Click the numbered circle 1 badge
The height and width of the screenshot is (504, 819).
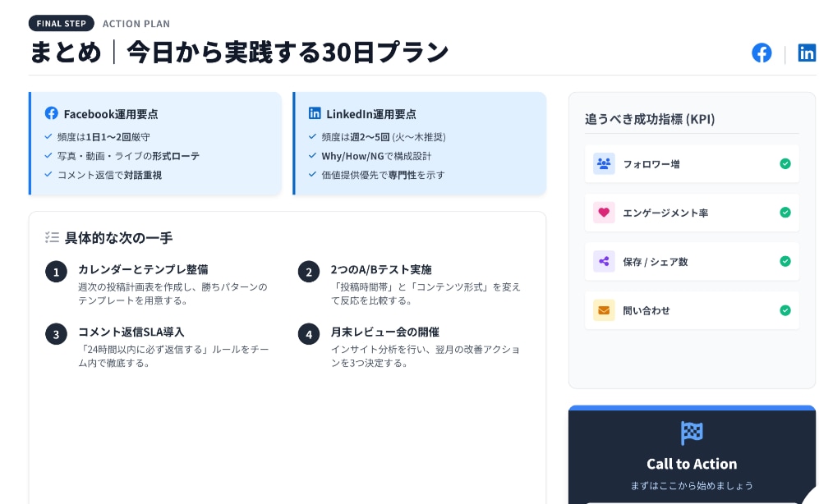[57, 272]
